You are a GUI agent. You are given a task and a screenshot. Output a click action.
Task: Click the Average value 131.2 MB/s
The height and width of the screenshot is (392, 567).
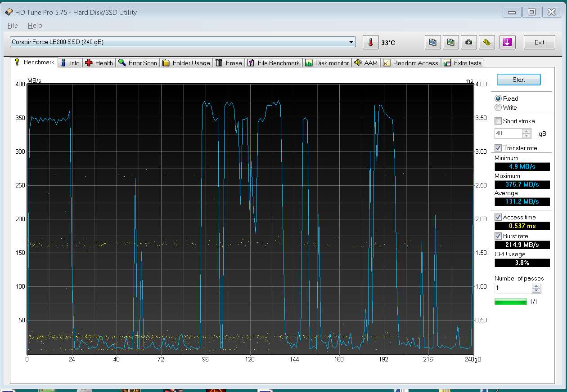click(x=522, y=202)
